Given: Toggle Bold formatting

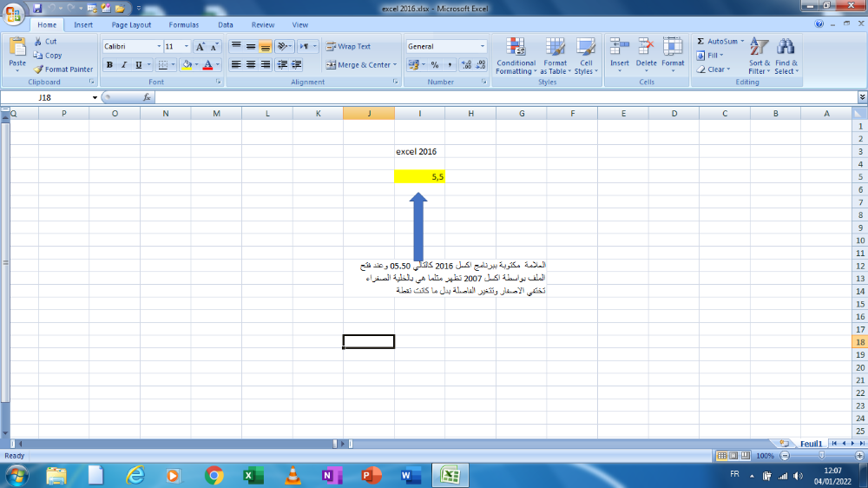Looking at the screenshot, I should pos(109,65).
